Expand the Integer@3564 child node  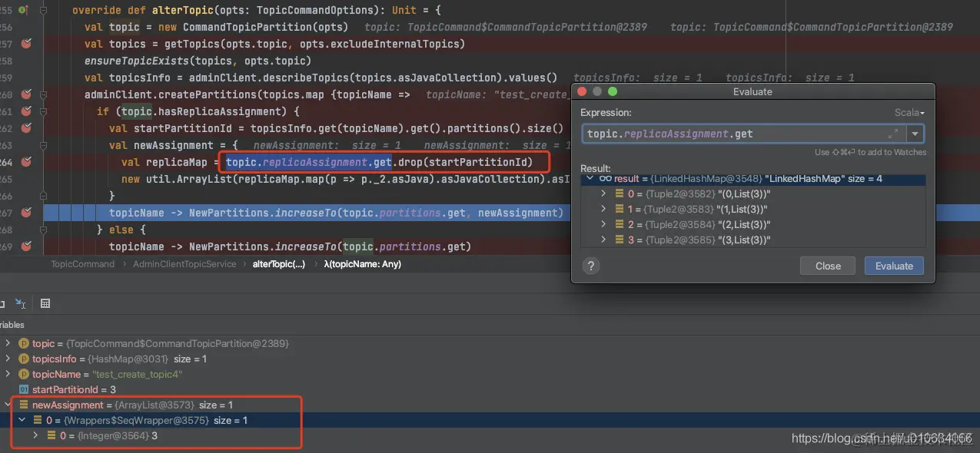(36, 435)
